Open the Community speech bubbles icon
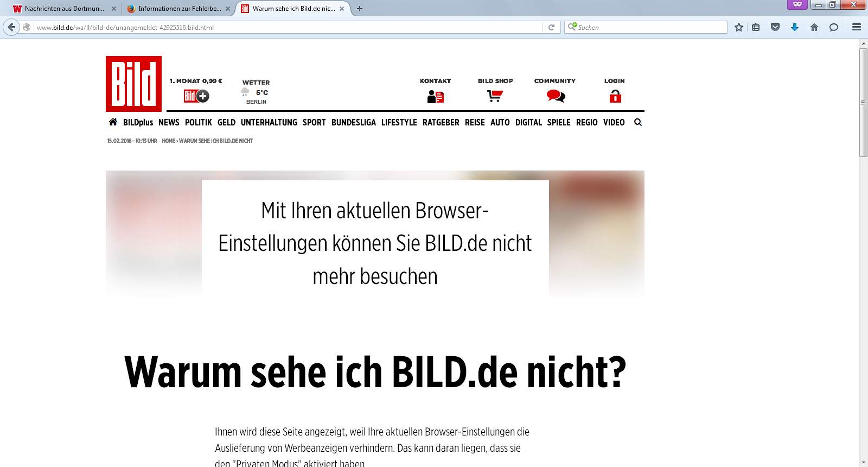868x467 pixels. pos(556,96)
